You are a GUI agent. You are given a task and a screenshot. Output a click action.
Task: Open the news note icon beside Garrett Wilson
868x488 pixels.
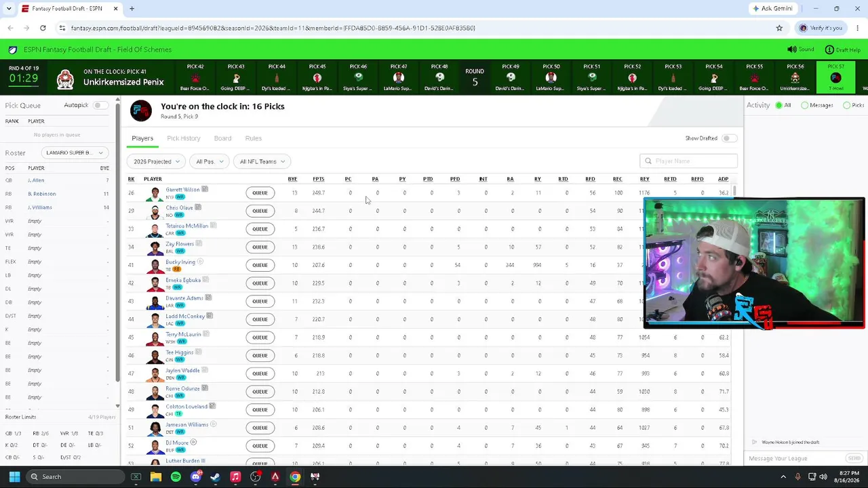pyautogui.click(x=204, y=189)
